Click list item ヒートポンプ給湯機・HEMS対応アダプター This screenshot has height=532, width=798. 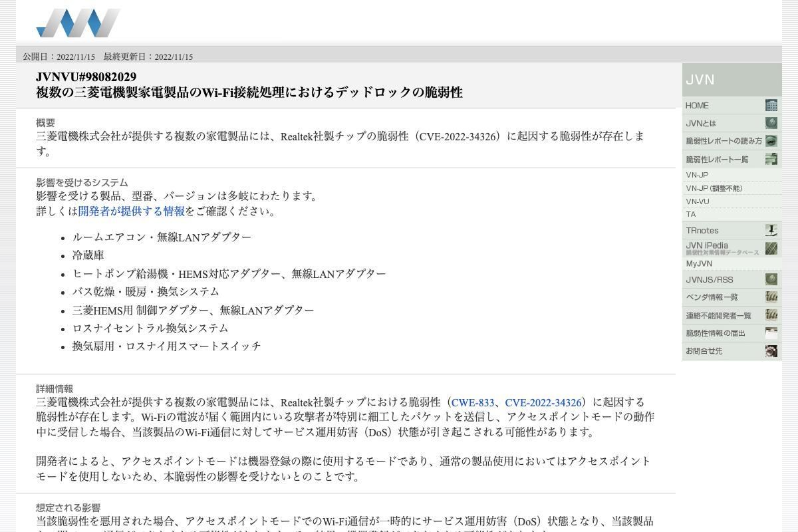tap(229, 274)
